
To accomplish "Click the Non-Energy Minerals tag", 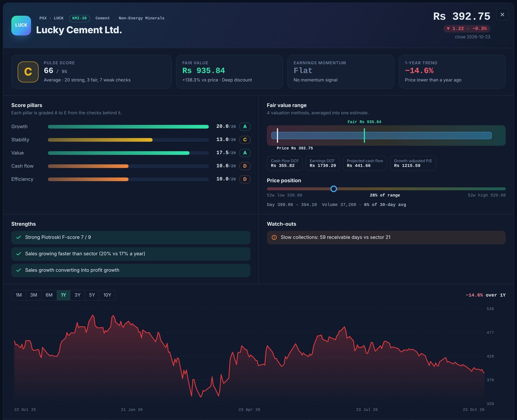I will 142,18.
